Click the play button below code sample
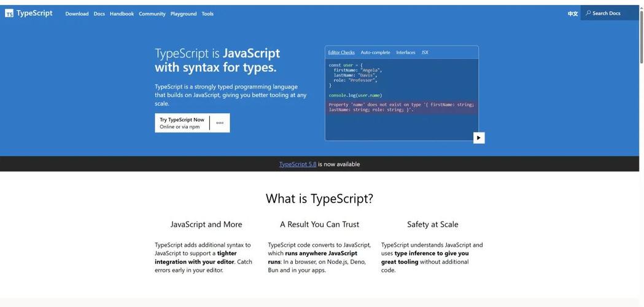The image size is (644, 307). click(479, 138)
